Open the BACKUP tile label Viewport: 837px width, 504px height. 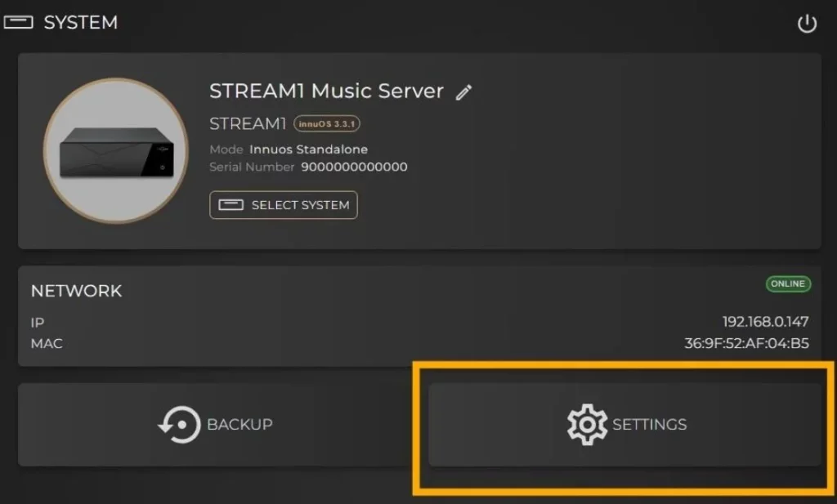point(239,425)
